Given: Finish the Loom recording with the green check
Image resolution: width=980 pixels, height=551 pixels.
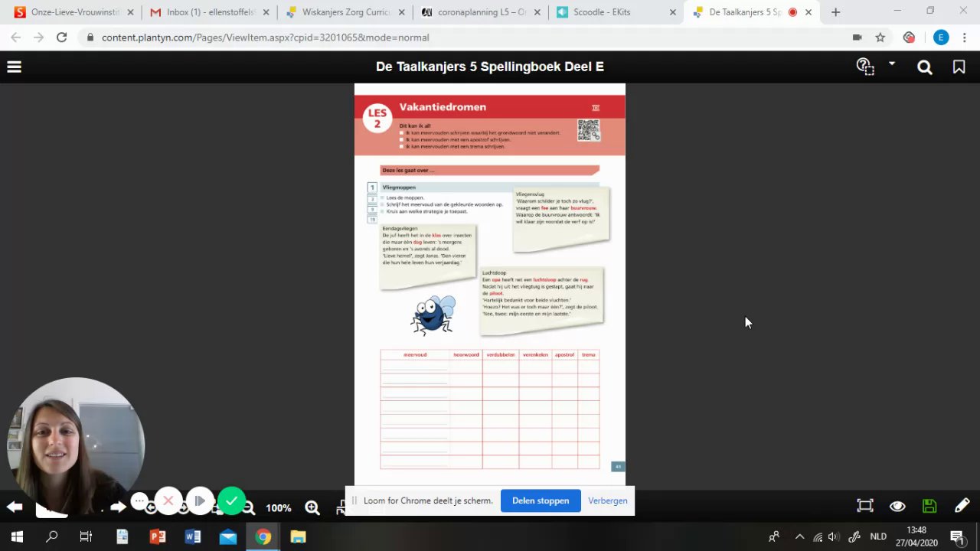Looking at the screenshot, I should click(x=231, y=501).
